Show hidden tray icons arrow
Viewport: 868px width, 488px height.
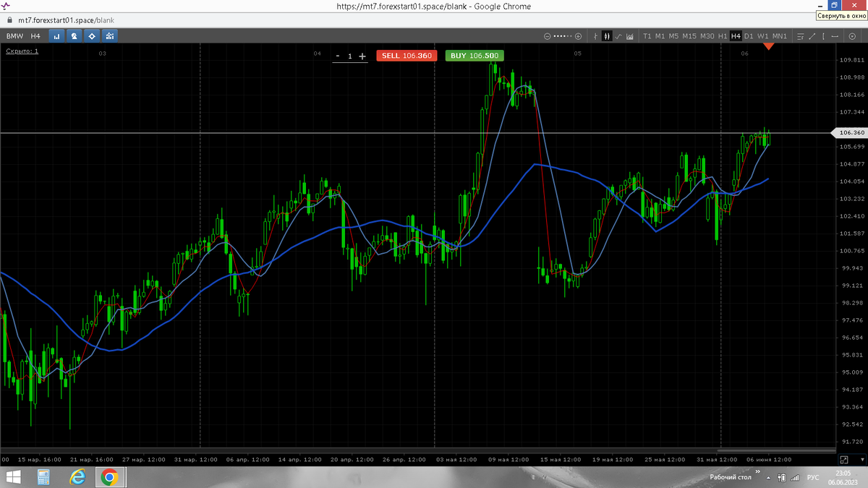[768, 478]
